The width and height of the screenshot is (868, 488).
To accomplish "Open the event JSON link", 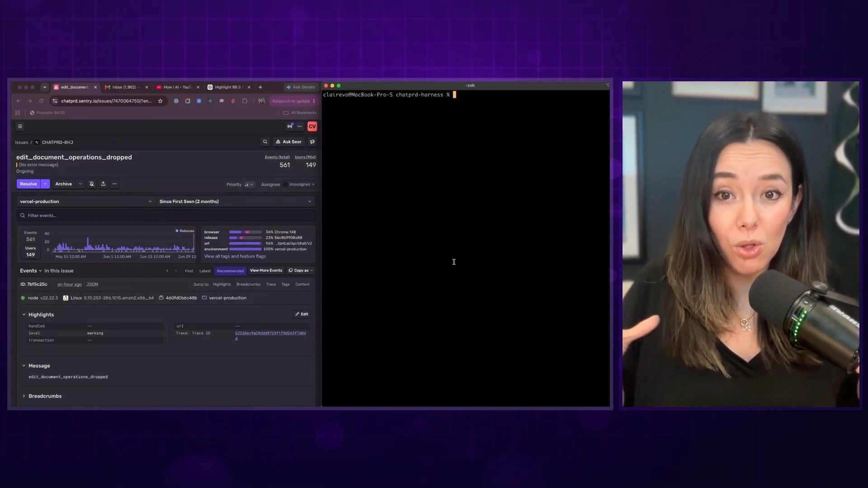I will 92,284.
